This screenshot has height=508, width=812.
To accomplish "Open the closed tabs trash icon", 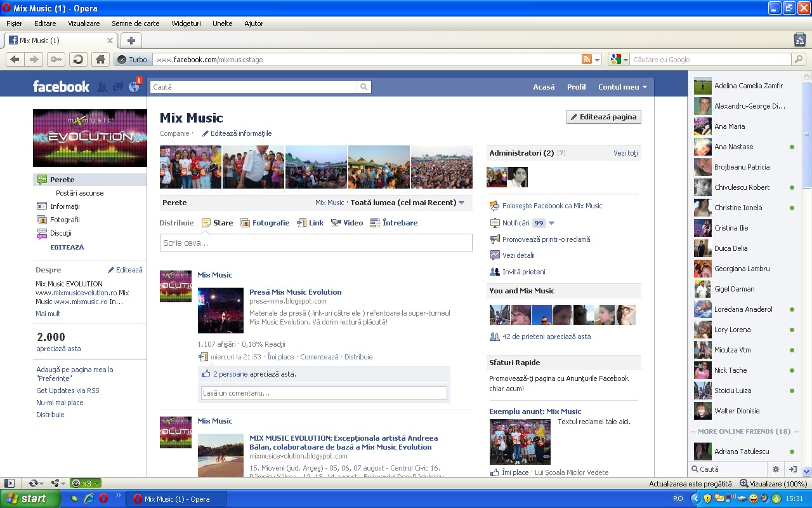I will coord(800,39).
